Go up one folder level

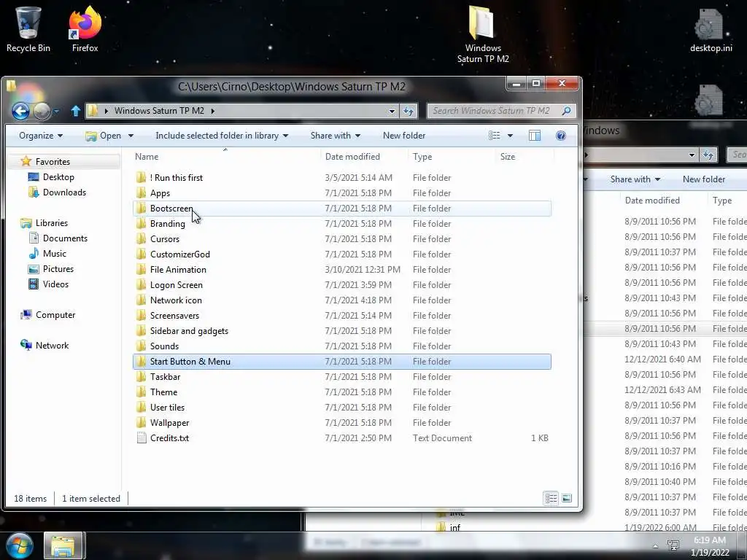coord(75,111)
